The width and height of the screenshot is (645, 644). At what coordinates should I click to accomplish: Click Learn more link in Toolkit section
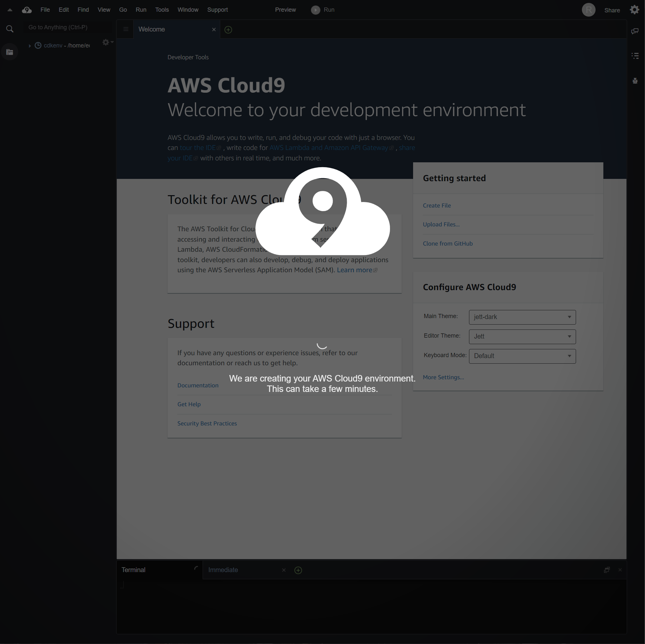point(356,270)
